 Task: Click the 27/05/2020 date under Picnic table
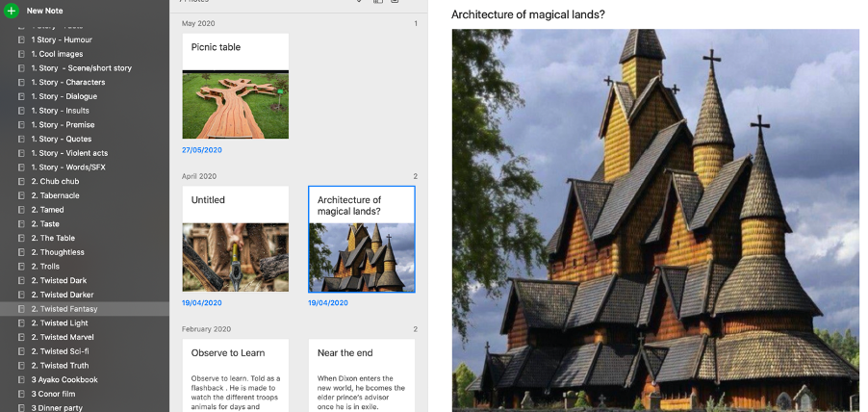tap(201, 150)
